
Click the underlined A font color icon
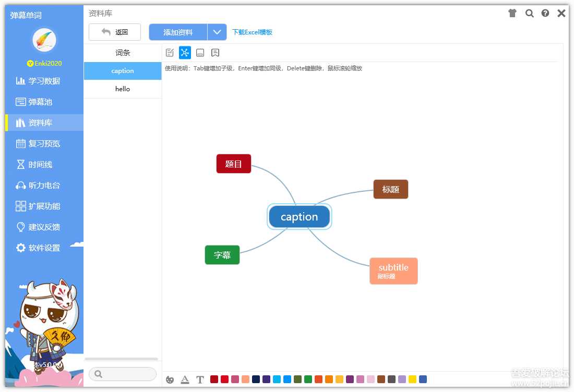pyautogui.click(x=185, y=379)
